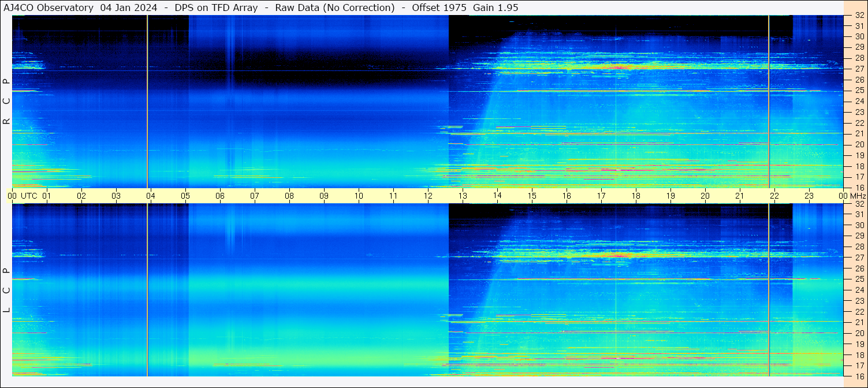Click "21" on the LCP frequency scale
Screen dimensions: 868x388
[859, 322]
